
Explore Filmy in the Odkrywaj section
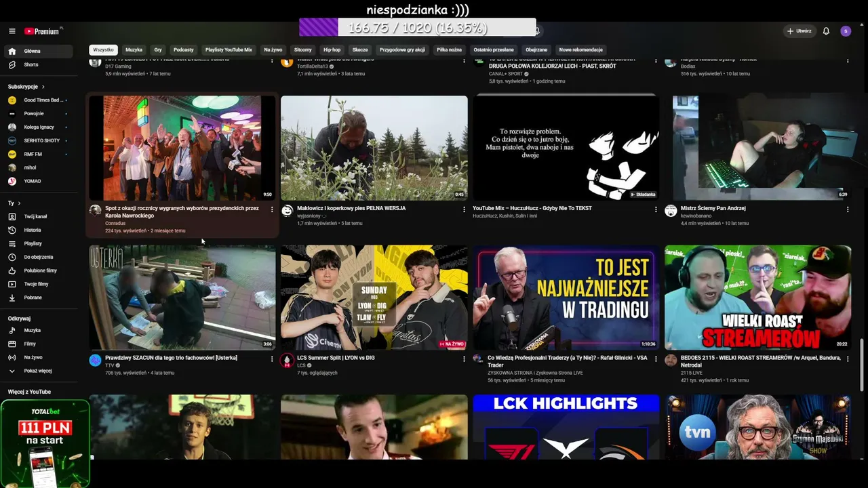(37, 344)
